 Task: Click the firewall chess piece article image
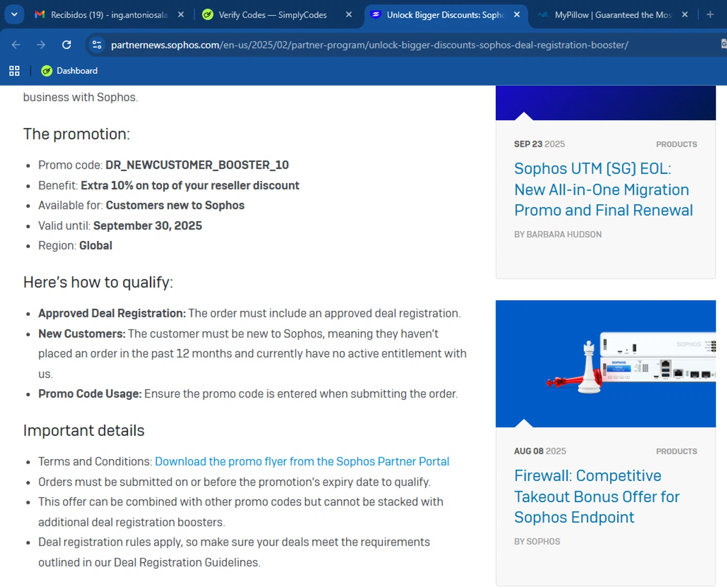click(x=605, y=364)
